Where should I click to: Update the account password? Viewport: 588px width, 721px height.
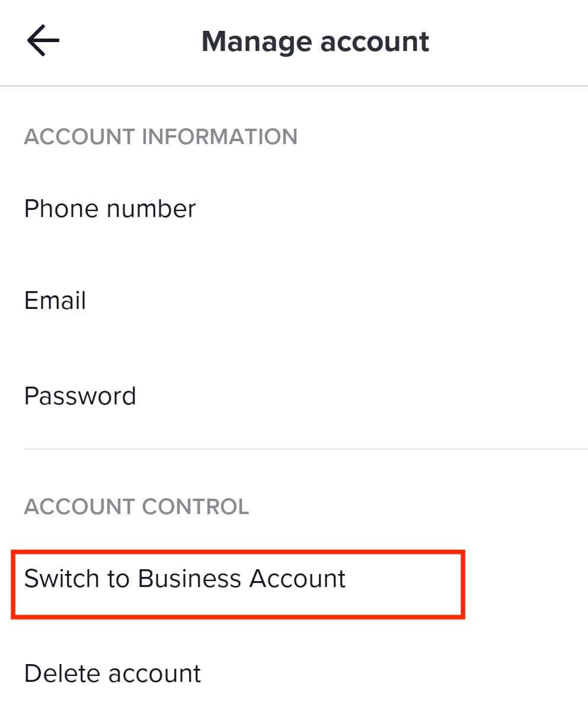point(80,396)
